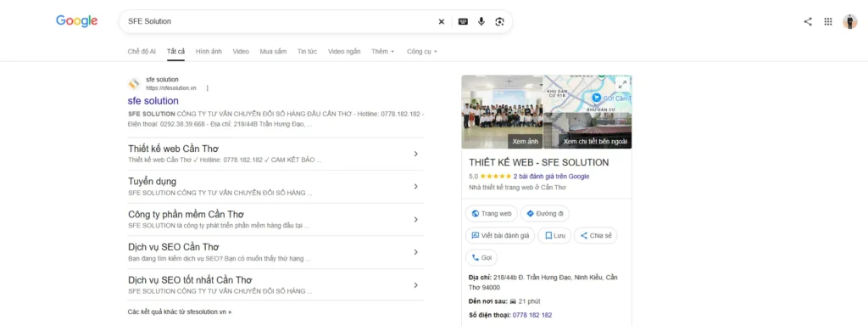Click the Google logo
The width and height of the screenshot is (868, 326).
coord(76,21)
